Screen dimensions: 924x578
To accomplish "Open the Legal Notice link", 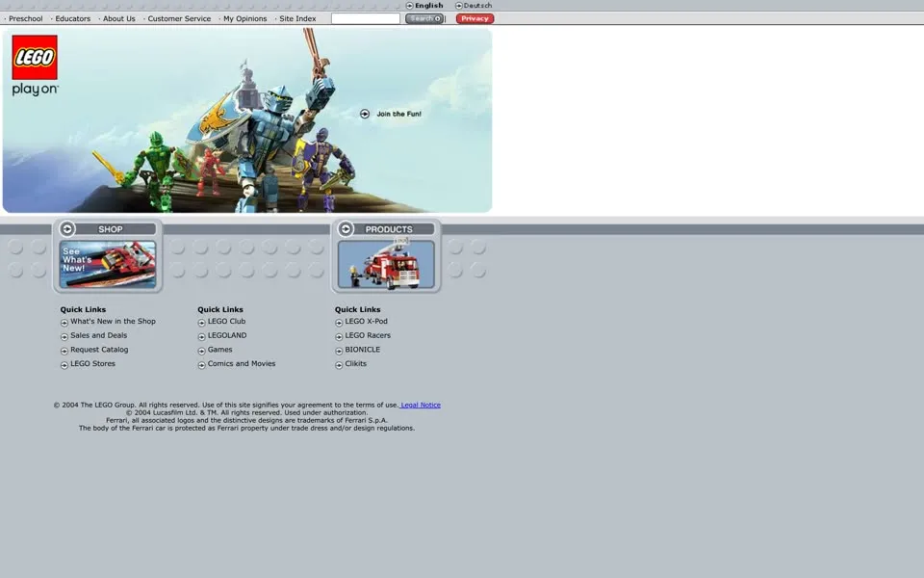I will [421, 406].
